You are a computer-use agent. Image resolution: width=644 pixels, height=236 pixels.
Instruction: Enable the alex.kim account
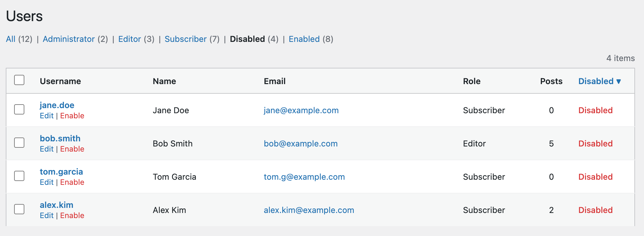point(72,216)
